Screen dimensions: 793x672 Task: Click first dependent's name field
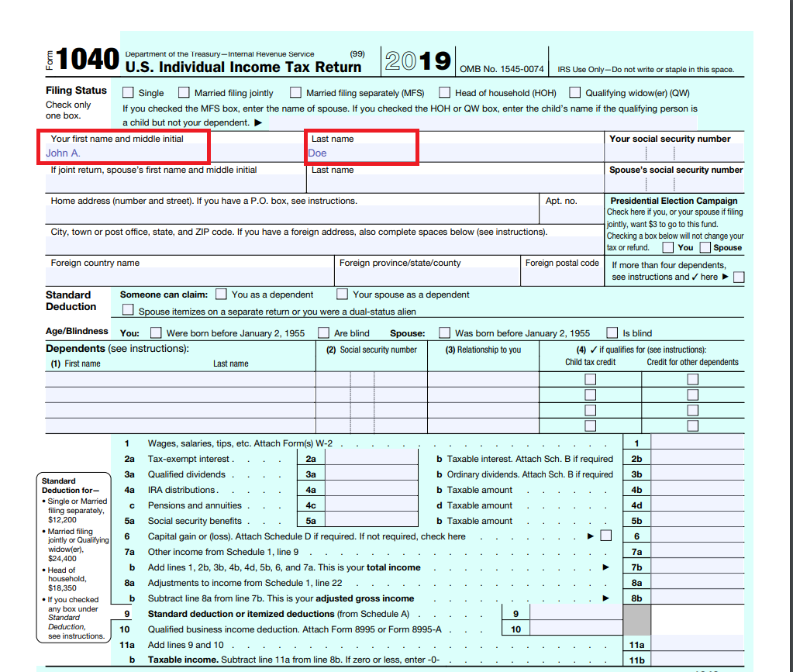click(x=181, y=379)
